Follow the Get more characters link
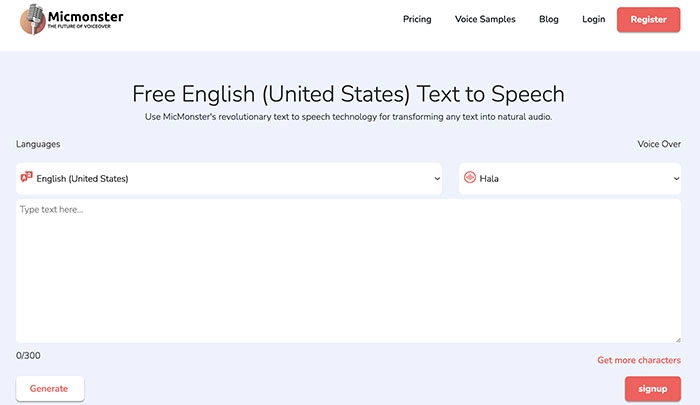 coord(639,360)
